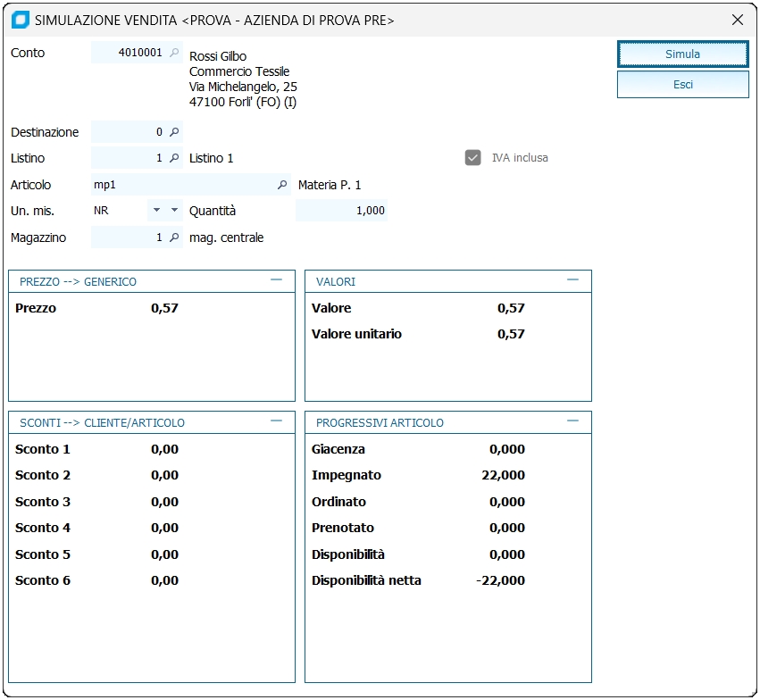Screen dimensions: 760x700
Task: Click the app logo in title bar
Action: click(20, 20)
